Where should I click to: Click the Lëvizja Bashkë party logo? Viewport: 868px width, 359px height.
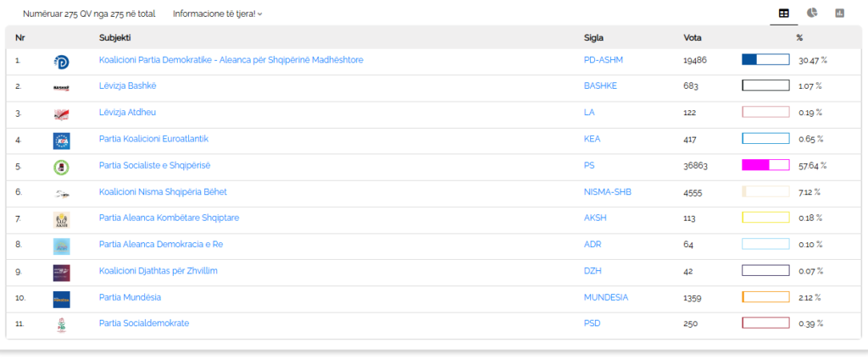pos(61,87)
